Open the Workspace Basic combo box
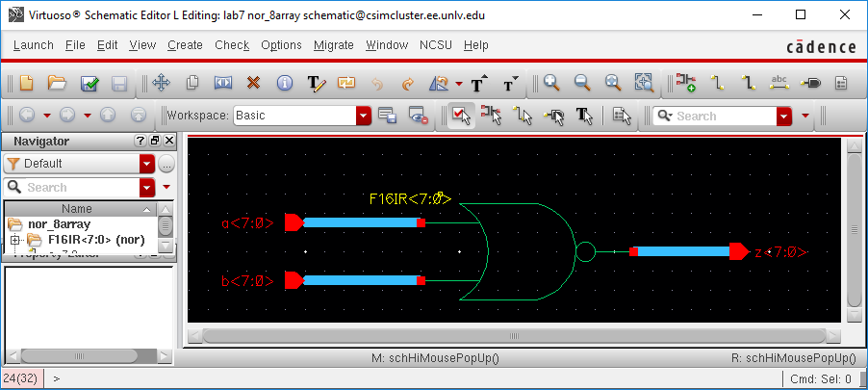868x390 pixels. click(302, 116)
